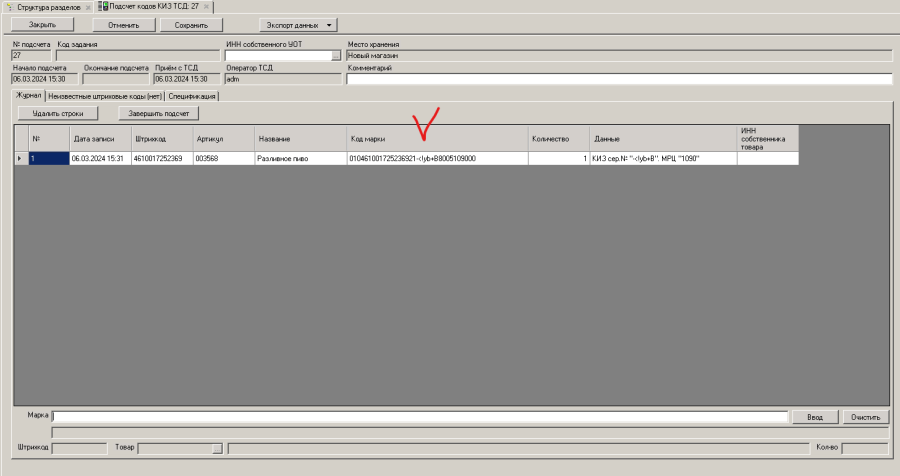Close the Структура разделов tab

(x=88, y=7)
